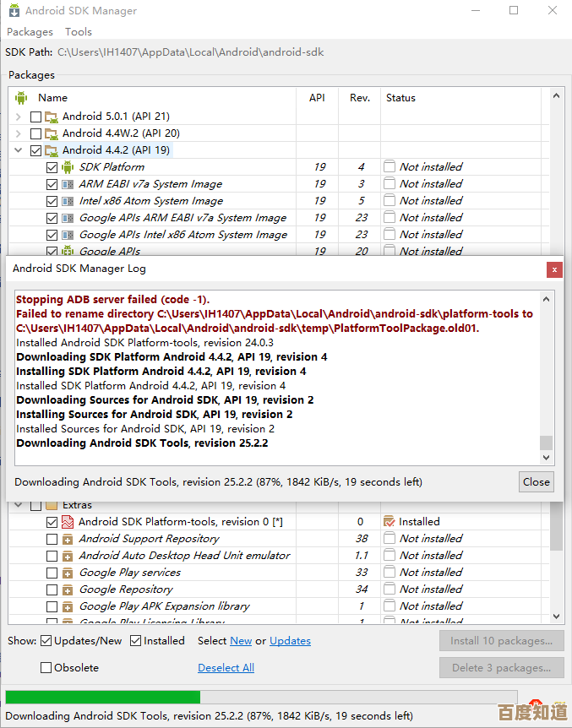The height and width of the screenshot is (728, 572).
Task: Expand the Android 5.0.1 (API 21) node
Action: click(19, 117)
